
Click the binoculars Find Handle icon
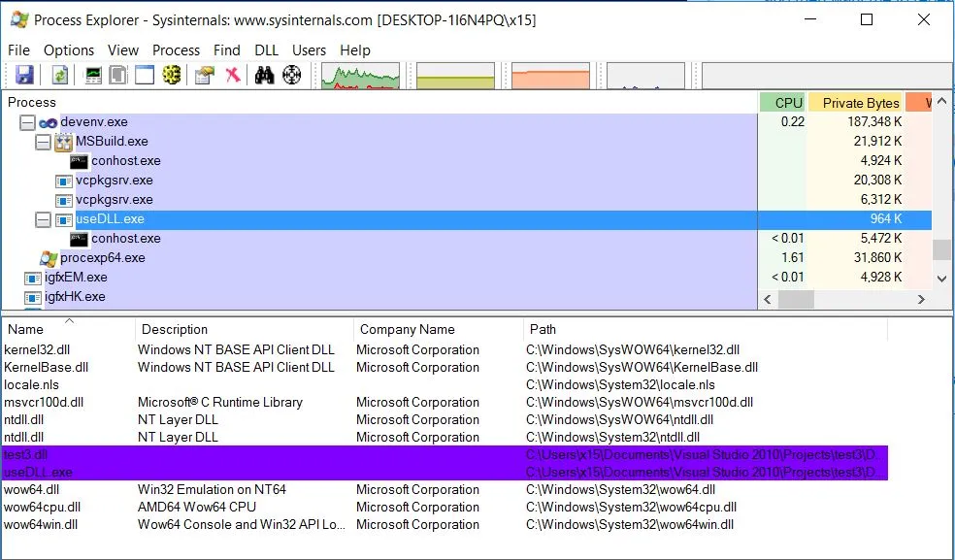[x=264, y=75]
